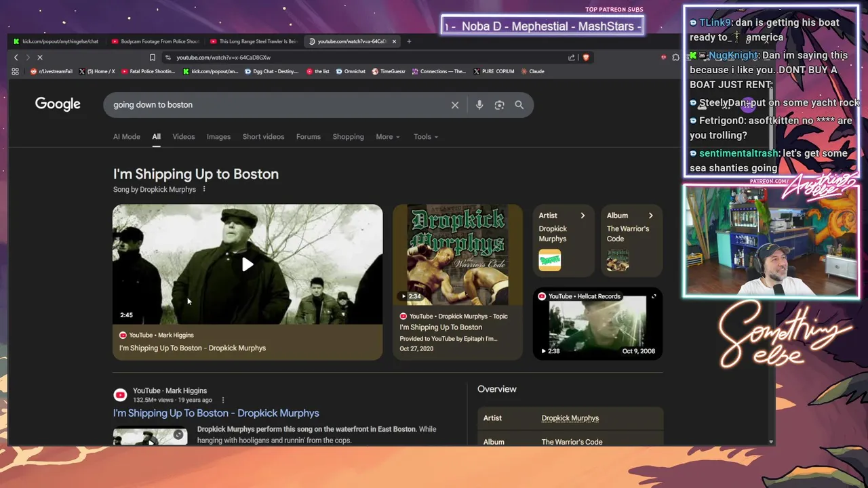
Task: Open the Fatal Police Shootin... bookmark
Action: tap(148, 71)
